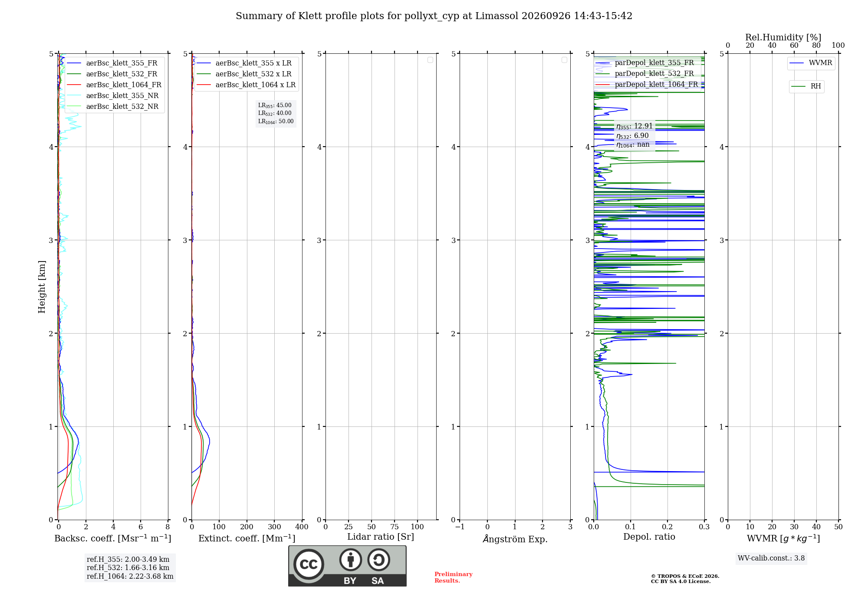Click the 100 tick on lidar ratio axis

(417, 527)
